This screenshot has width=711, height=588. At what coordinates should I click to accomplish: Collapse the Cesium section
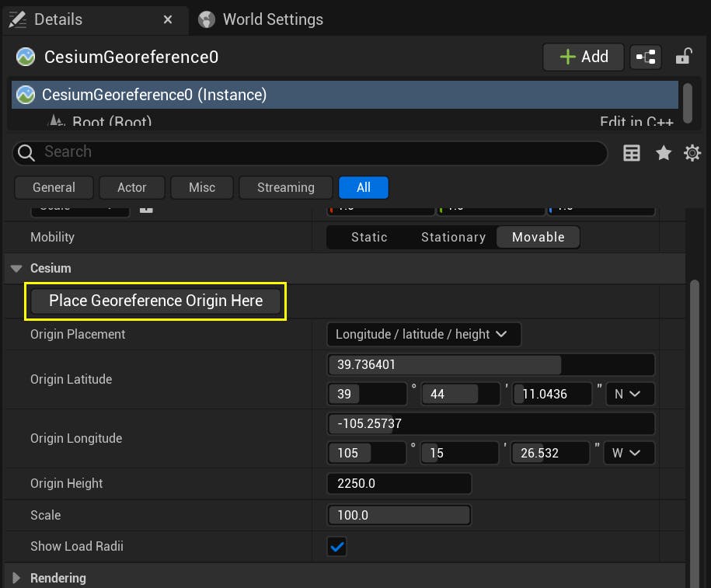click(16, 268)
